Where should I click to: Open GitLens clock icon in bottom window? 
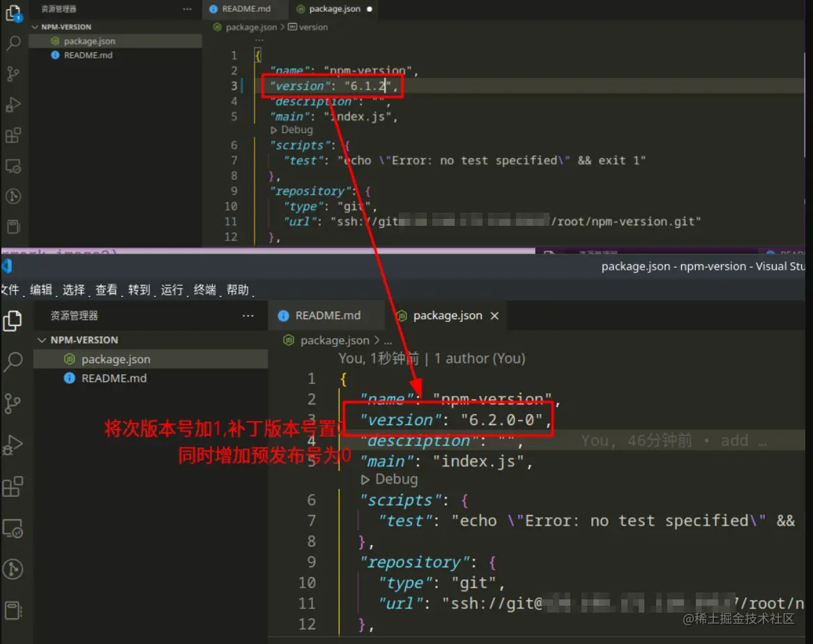(13, 569)
